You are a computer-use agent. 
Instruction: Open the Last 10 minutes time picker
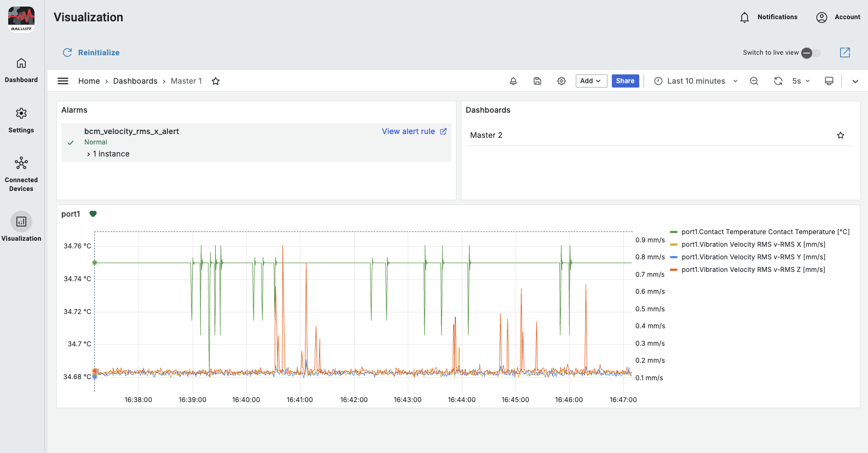[x=696, y=81]
